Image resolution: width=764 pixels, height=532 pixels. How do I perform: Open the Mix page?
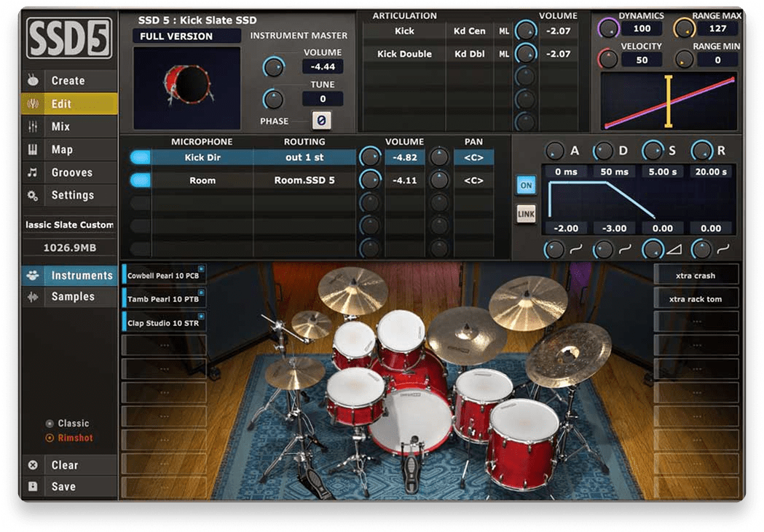tap(60, 127)
